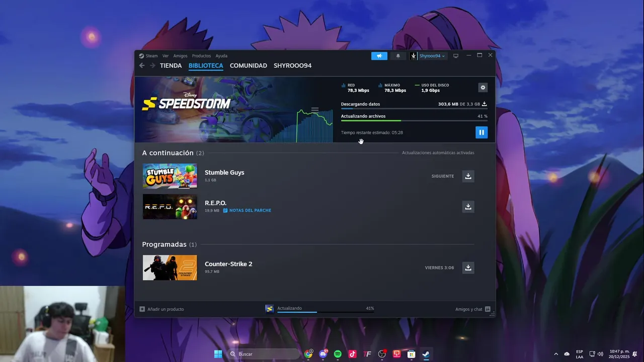Click the taskbar Buscar search box
Screen dimensions: 644x362
click(264, 354)
